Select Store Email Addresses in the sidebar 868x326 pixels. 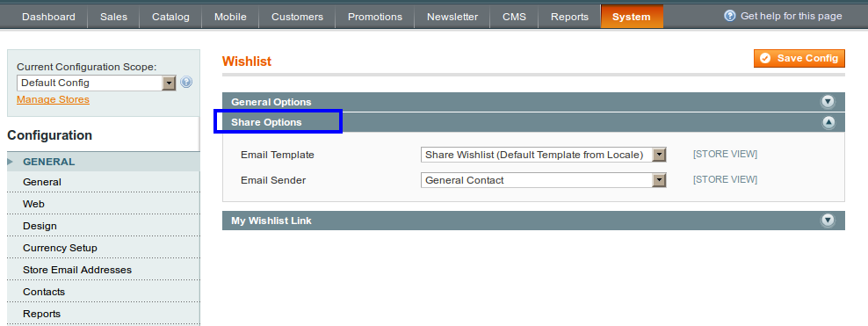pyautogui.click(x=104, y=270)
